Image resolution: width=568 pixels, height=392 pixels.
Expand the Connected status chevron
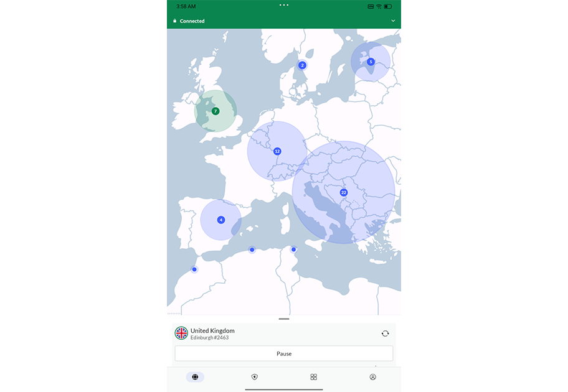(x=393, y=21)
